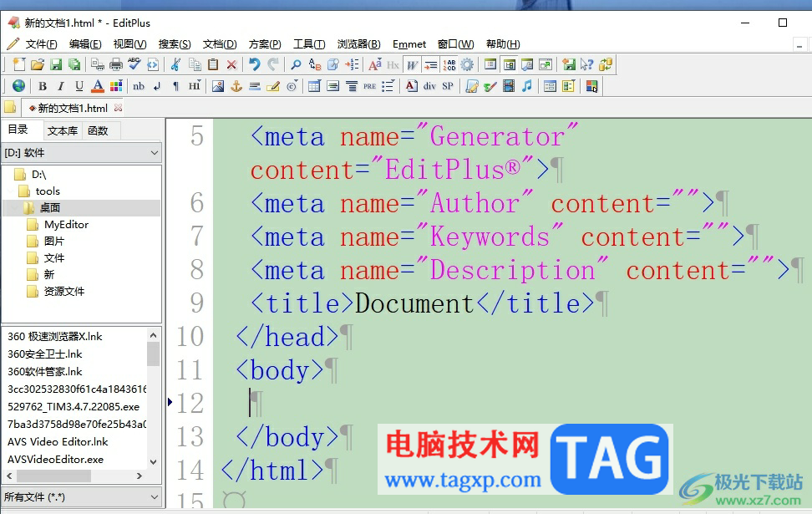Open the Emmet menu

(409, 44)
